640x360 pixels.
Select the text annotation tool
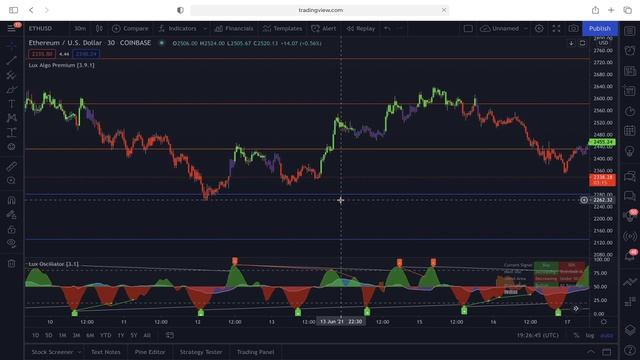click(x=11, y=104)
